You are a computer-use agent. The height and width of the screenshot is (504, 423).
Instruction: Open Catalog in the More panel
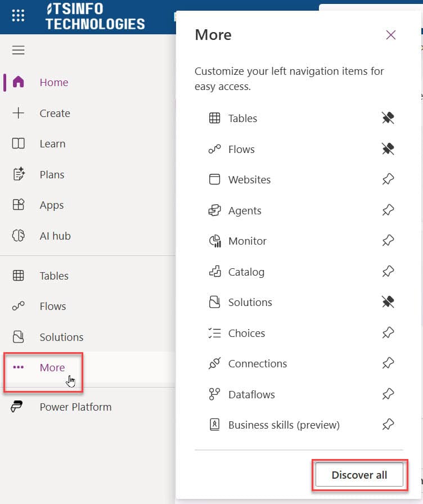point(246,272)
